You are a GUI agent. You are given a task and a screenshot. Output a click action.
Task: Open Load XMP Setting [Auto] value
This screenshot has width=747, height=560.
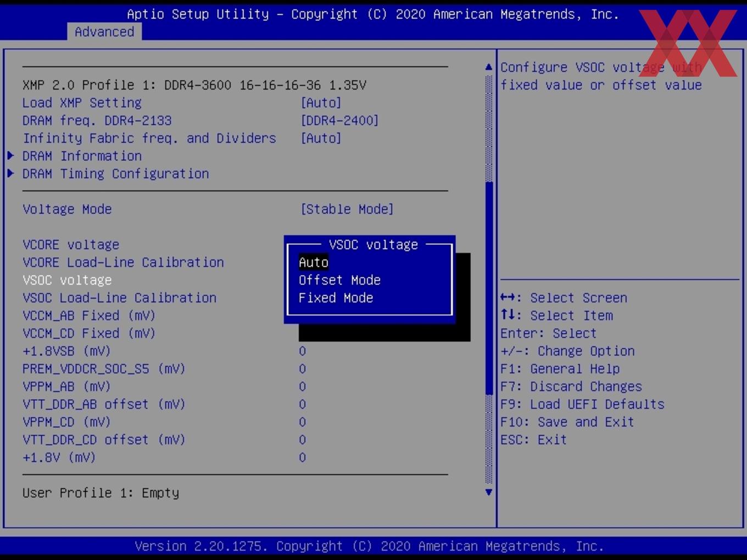[x=321, y=103]
